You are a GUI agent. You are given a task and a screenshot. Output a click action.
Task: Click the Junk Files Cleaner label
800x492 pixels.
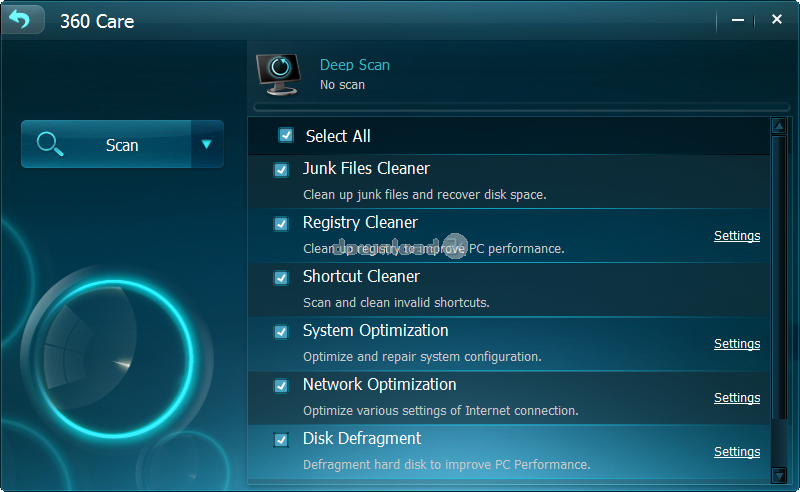tap(366, 168)
